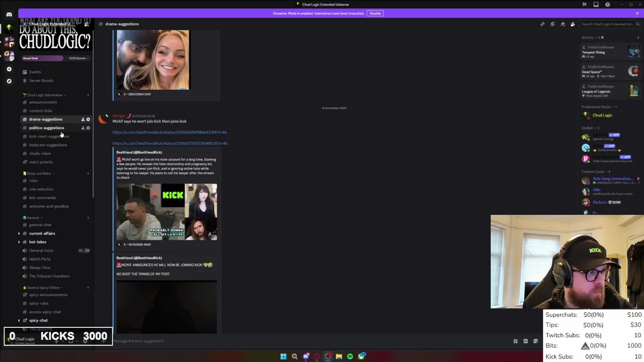Expand current-affairs channel threads arrow
Screen dimensions: 644x362
19,233
